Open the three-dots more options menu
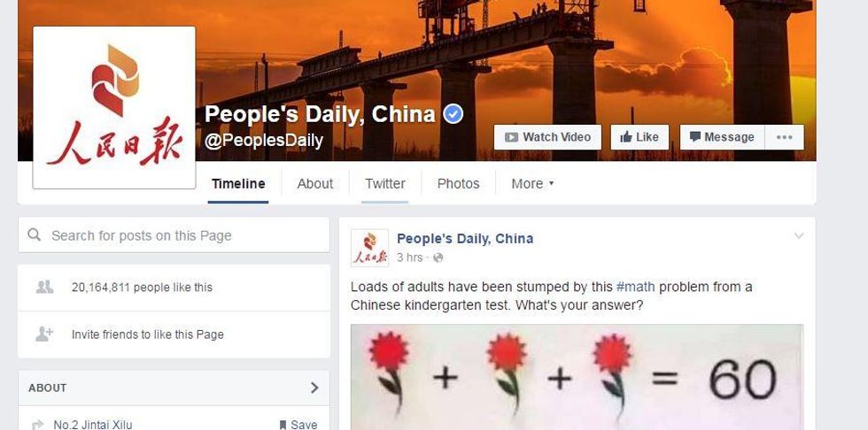The height and width of the screenshot is (430, 868). [x=784, y=137]
